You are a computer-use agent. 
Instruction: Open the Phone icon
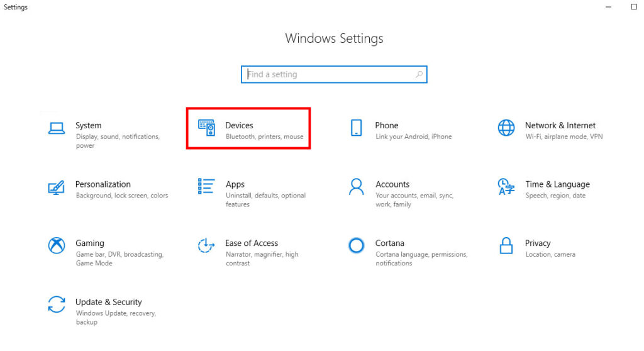(x=357, y=128)
